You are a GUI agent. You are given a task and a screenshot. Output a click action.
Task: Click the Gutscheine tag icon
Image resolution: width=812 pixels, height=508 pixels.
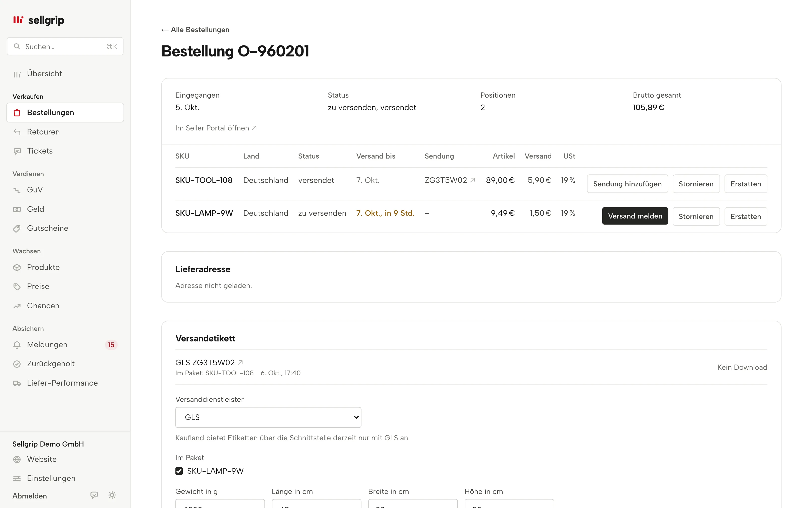point(17,229)
